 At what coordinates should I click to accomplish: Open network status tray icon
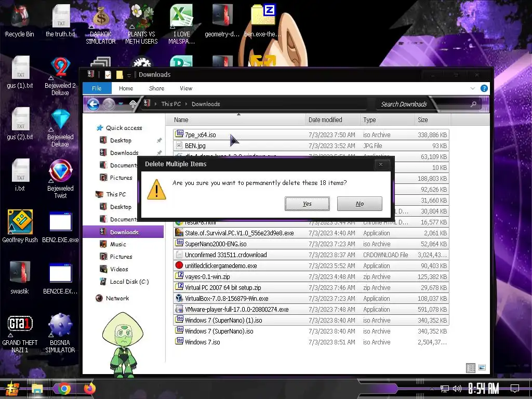click(x=444, y=389)
